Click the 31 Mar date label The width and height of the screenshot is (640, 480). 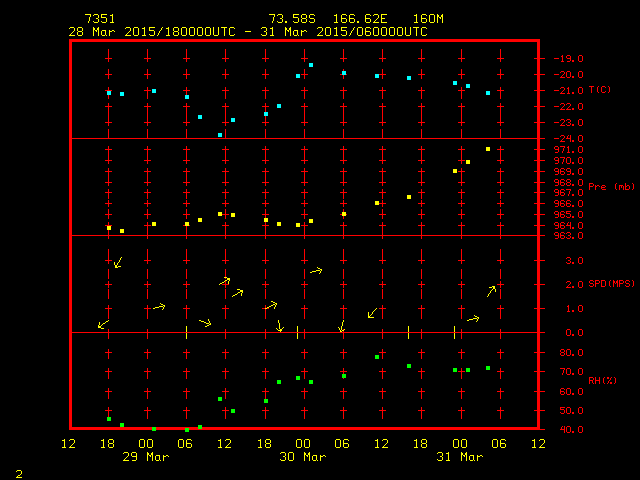(x=459, y=456)
